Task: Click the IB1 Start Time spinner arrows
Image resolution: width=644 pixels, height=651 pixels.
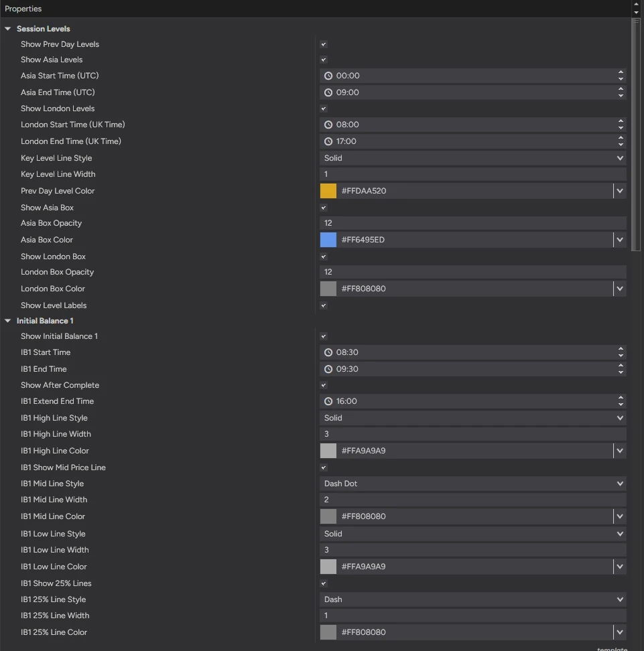Action: 621,352
